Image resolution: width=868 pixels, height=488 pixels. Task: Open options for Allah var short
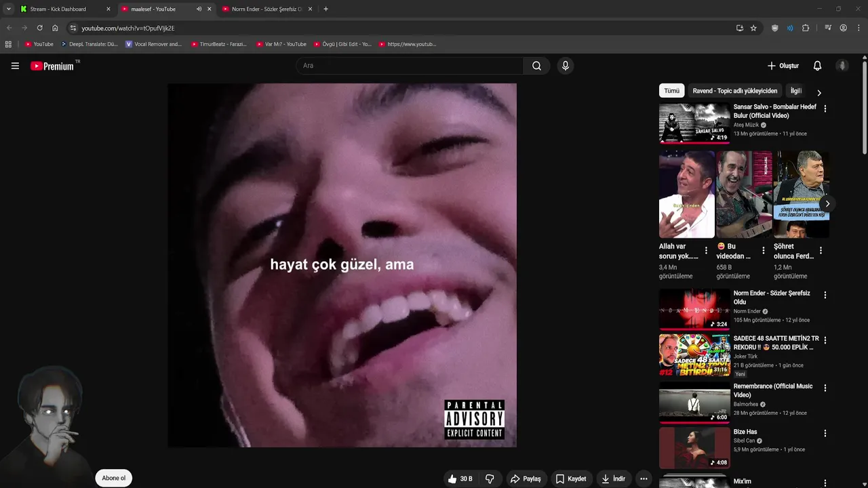pyautogui.click(x=706, y=251)
